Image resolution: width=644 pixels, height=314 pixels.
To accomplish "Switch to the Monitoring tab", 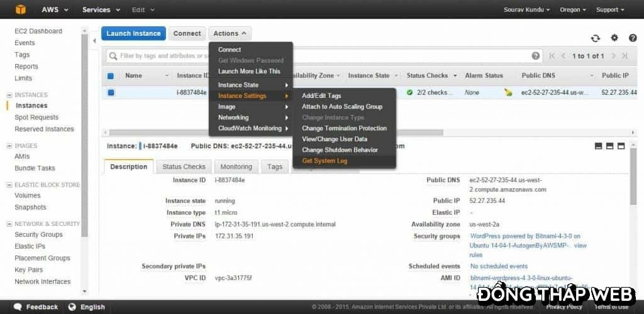I will click(x=236, y=167).
